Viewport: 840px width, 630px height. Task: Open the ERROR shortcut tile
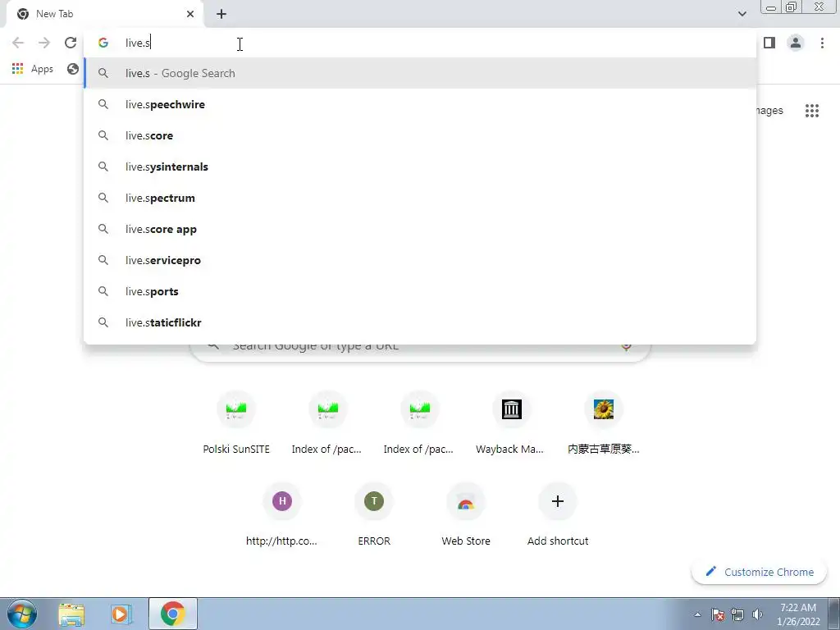(374, 514)
